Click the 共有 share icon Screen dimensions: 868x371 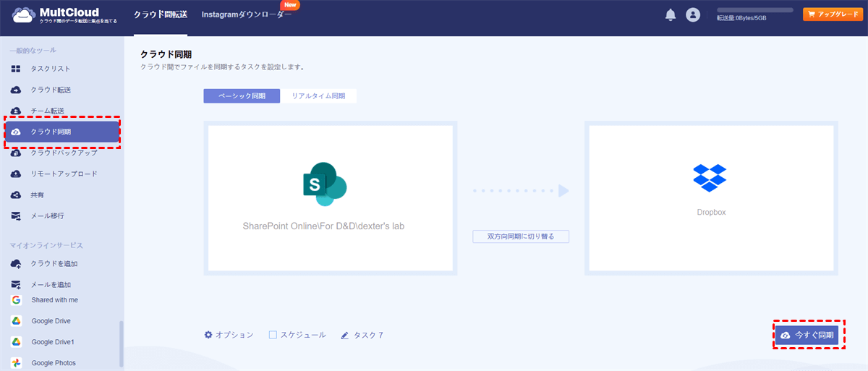(16, 195)
